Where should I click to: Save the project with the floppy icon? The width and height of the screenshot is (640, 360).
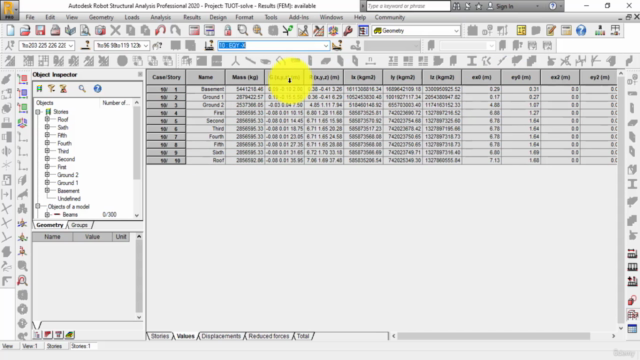tap(40, 31)
